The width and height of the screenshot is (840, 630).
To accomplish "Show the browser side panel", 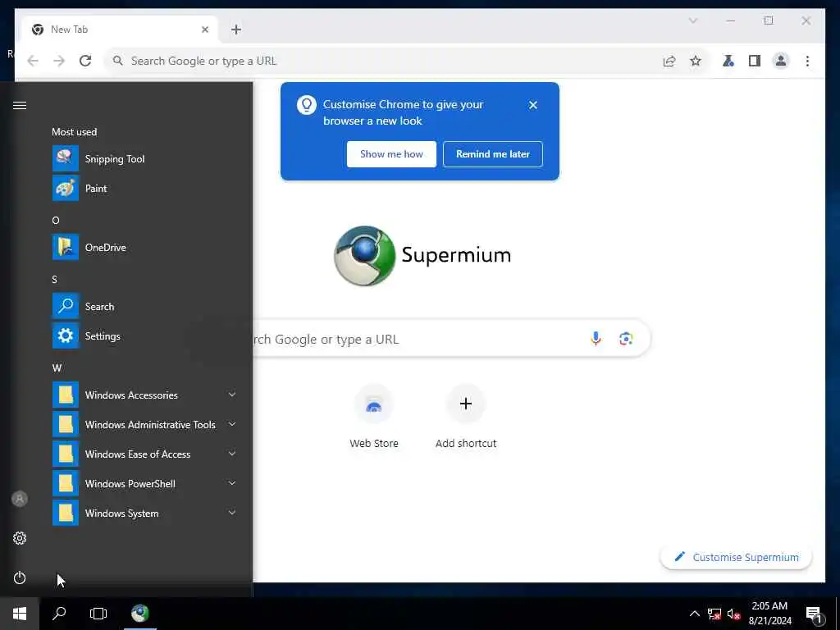I will 755,61.
